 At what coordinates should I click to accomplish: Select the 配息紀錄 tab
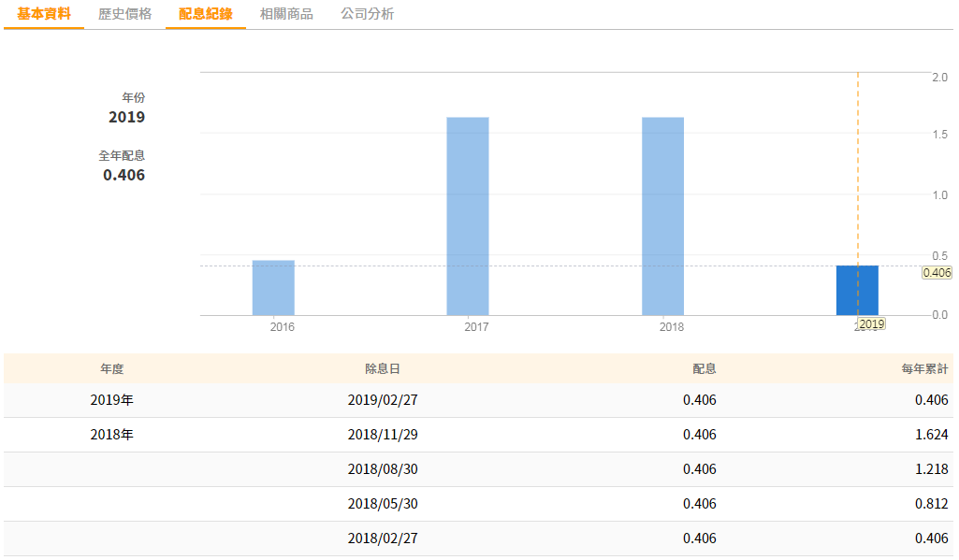206,14
